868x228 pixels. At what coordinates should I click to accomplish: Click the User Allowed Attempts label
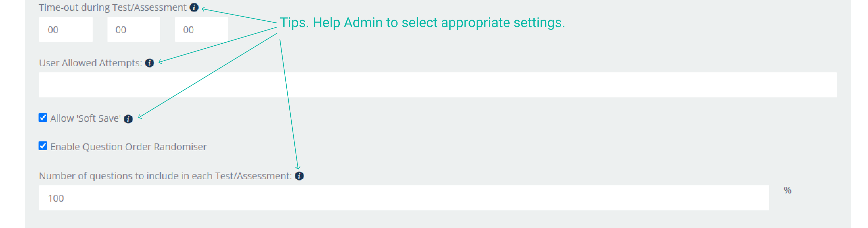point(91,63)
